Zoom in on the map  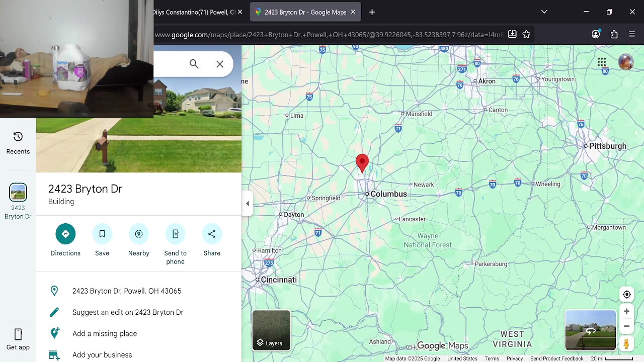626,311
